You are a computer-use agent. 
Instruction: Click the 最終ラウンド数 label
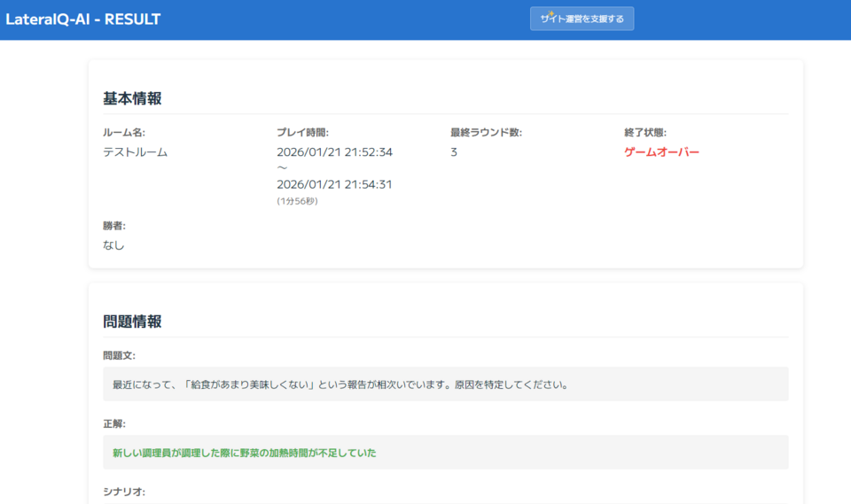pyautogui.click(x=486, y=133)
